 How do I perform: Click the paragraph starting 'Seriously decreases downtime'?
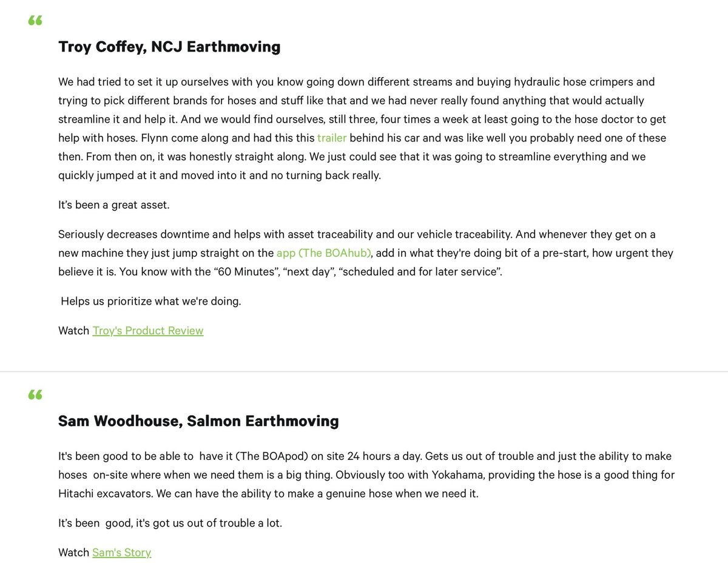[x=366, y=252]
